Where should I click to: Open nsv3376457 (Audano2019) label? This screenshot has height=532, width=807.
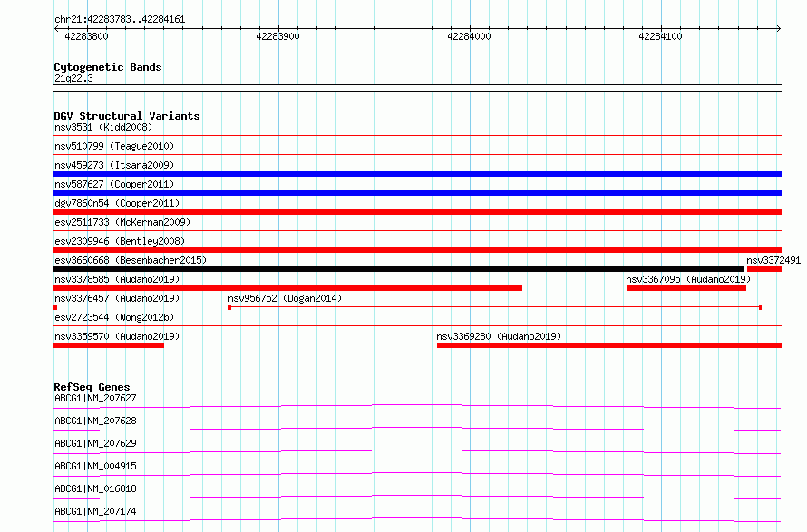(117, 298)
